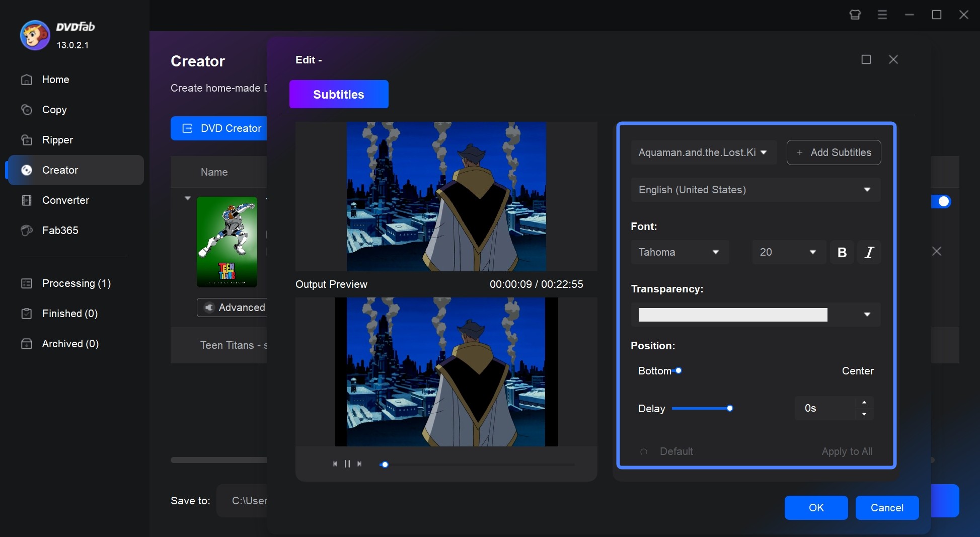Click the white transparency color bar
Image resolution: width=980 pixels, height=537 pixels.
[x=732, y=315]
